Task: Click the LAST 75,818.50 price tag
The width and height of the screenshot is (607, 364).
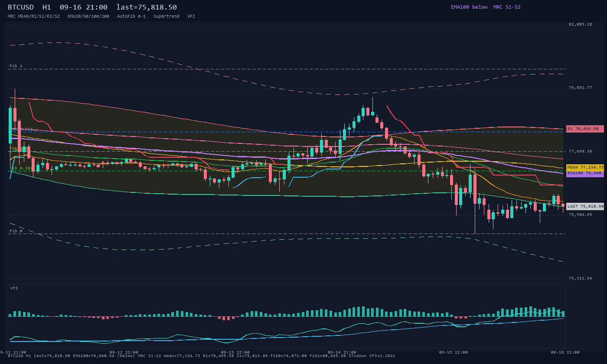Action: pyautogui.click(x=585, y=207)
